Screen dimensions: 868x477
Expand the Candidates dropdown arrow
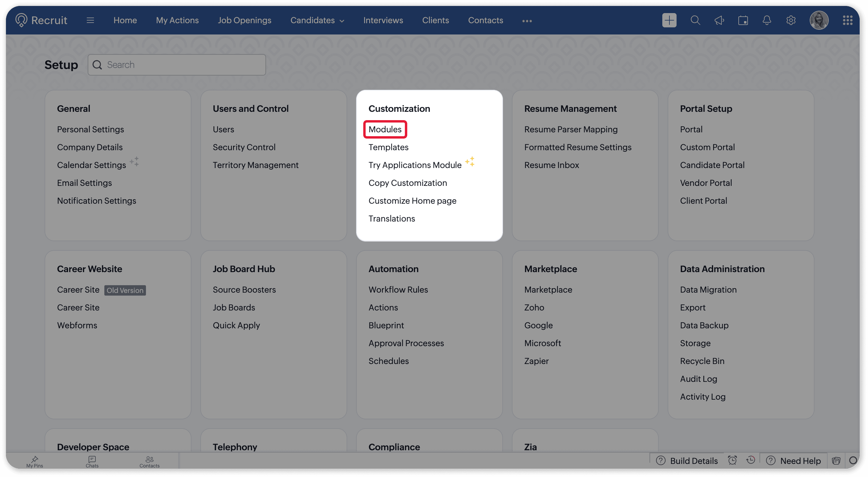coord(342,21)
